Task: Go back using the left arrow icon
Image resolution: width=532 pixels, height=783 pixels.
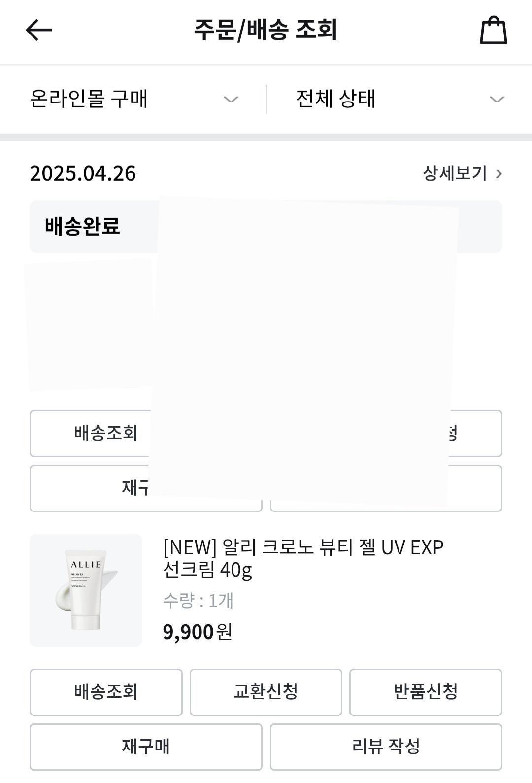Action: pos(39,30)
